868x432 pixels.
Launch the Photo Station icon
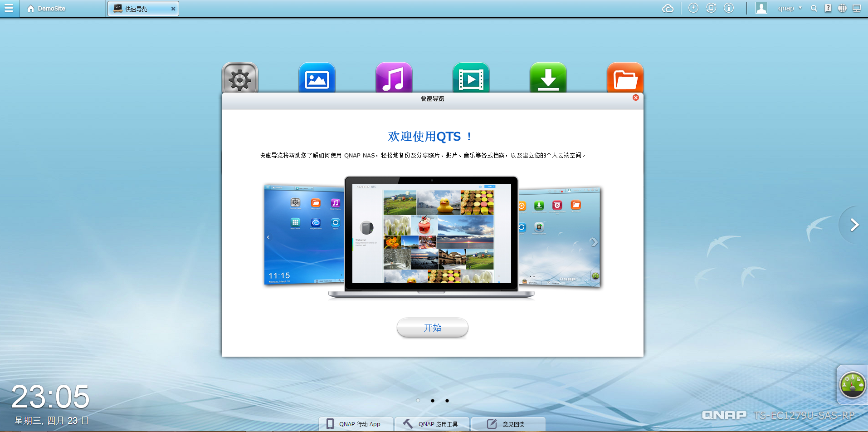point(317,78)
